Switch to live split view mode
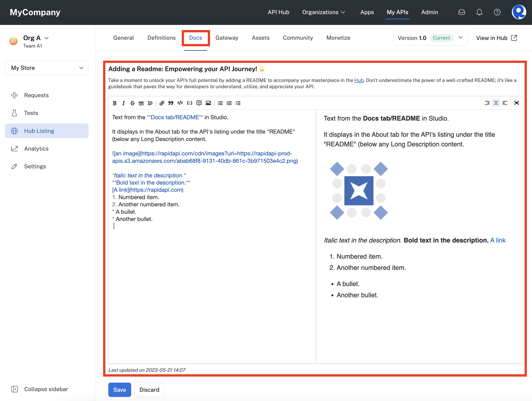This screenshot has height=401, width=532. 496,103
